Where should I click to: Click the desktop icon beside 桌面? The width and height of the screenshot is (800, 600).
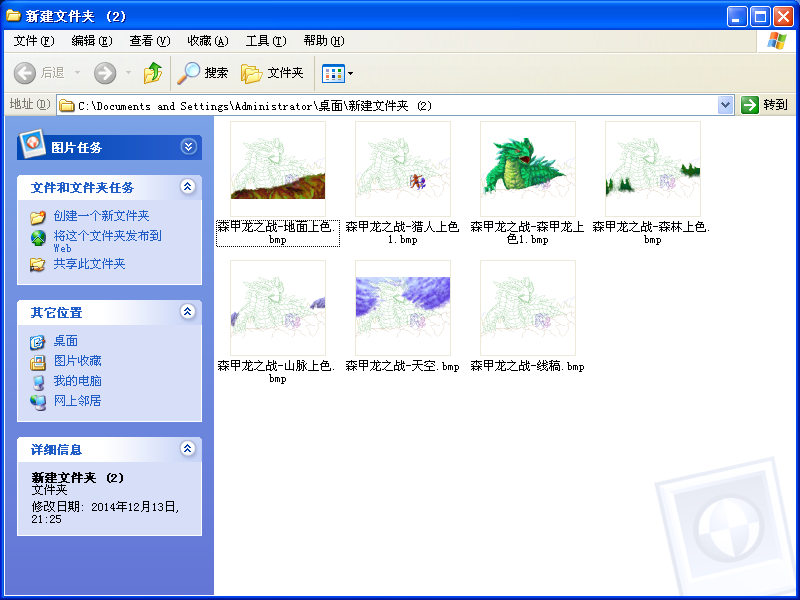click(38, 342)
